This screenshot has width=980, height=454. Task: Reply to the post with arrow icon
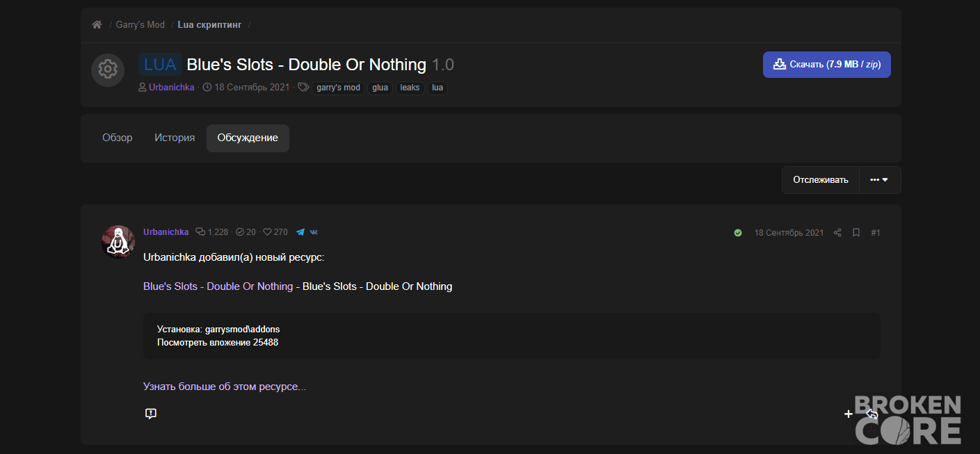871,414
